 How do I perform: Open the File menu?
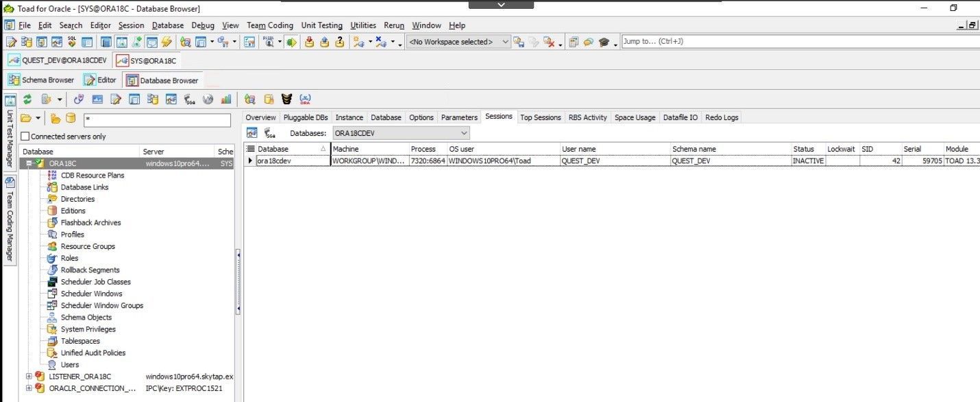[25, 25]
